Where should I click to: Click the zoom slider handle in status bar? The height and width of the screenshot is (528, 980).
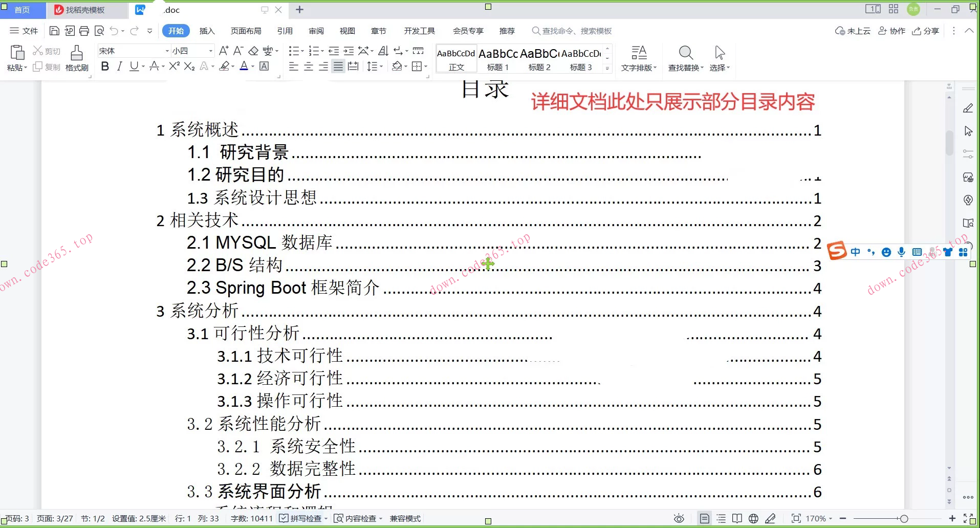coord(904,519)
